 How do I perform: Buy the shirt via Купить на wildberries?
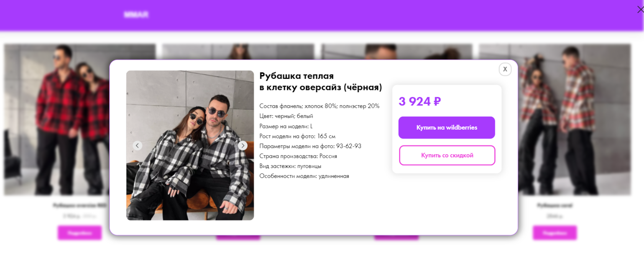click(447, 127)
